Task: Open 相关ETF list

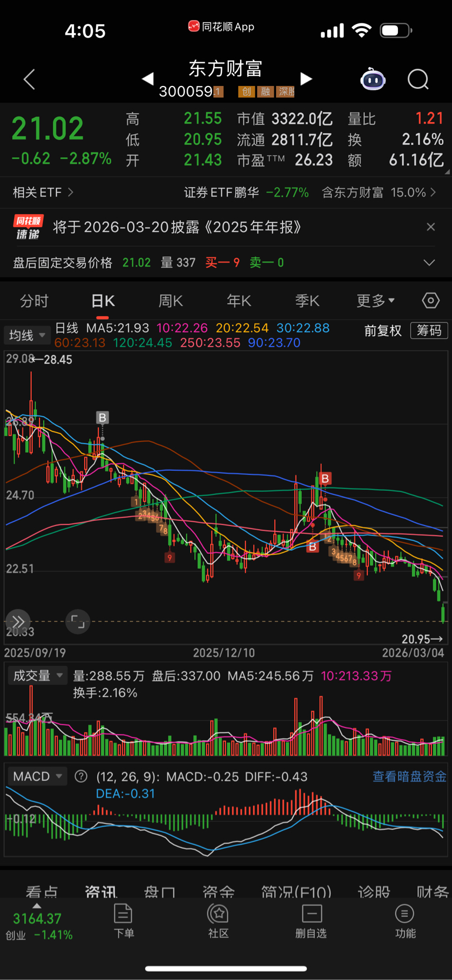Action: point(43,192)
